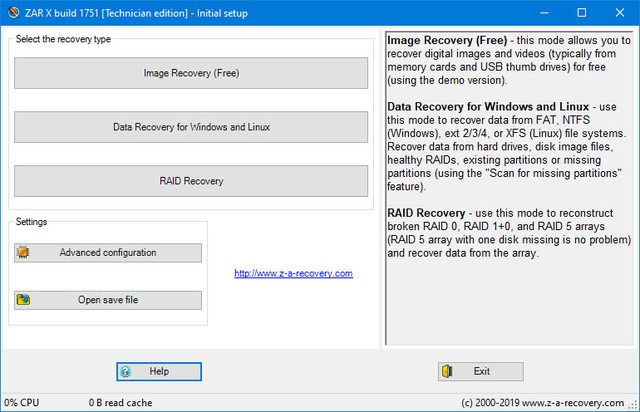
Task: Click the Exit button's door icon
Action: tap(448, 371)
